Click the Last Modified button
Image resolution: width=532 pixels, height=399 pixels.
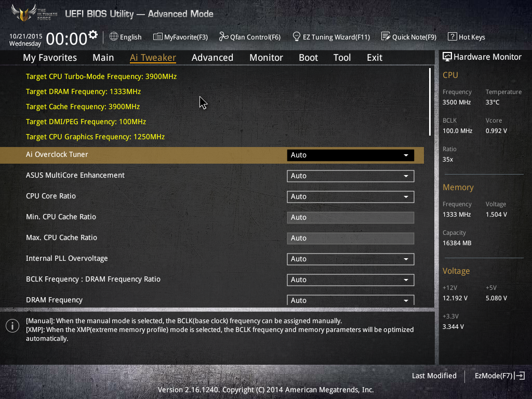coord(434,376)
